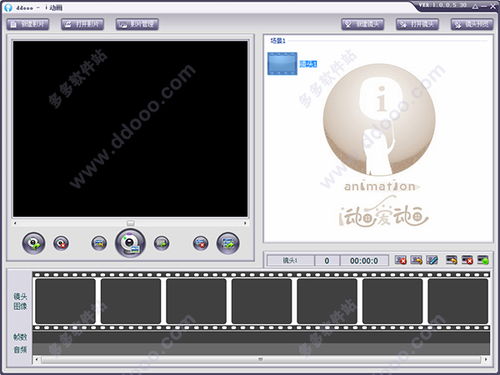
Task: Click the large center webcam capture button
Action: tap(130, 243)
